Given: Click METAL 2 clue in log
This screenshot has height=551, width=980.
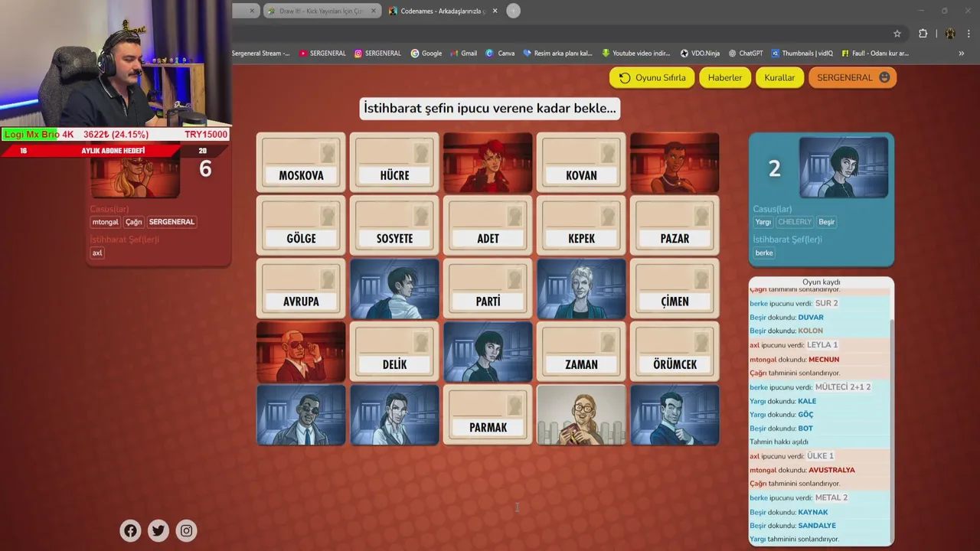Looking at the screenshot, I should click(831, 497).
